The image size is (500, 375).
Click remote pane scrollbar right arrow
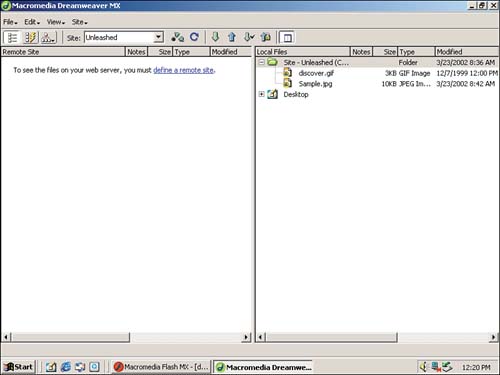[246, 337]
